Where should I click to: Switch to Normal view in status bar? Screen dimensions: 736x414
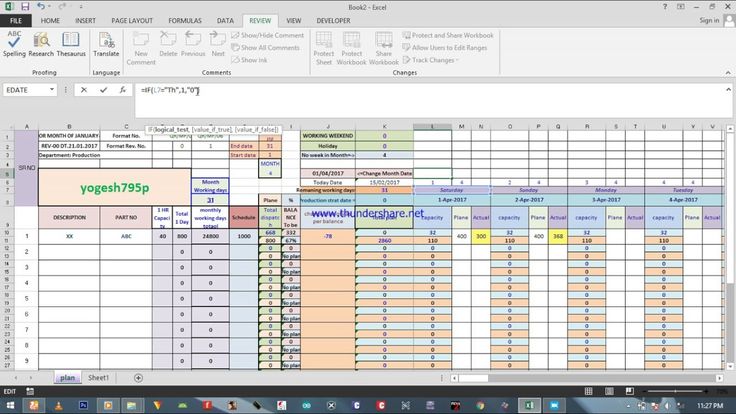coord(588,391)
